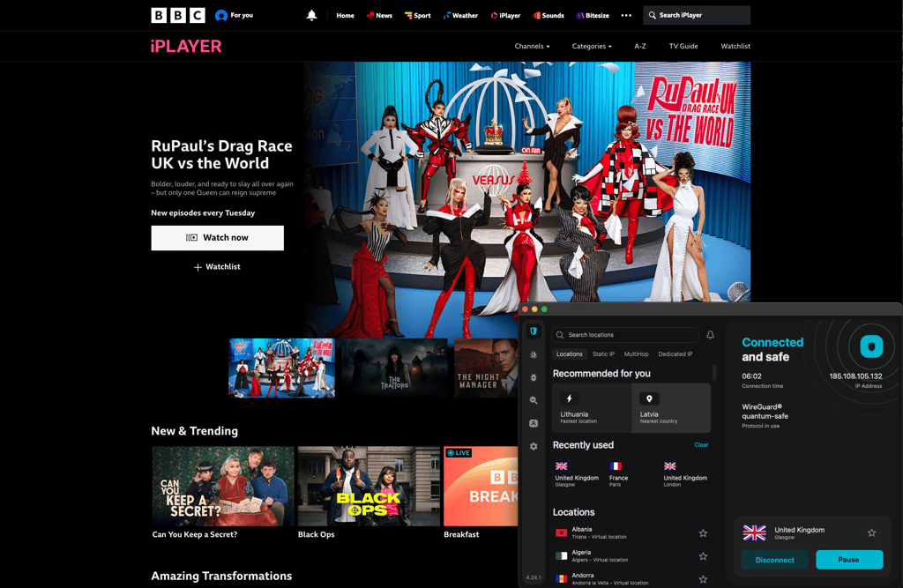Open the settings gear in VPN sidebar
The image size is (903, 588).
pyautogui.click(x=534, y=446)
